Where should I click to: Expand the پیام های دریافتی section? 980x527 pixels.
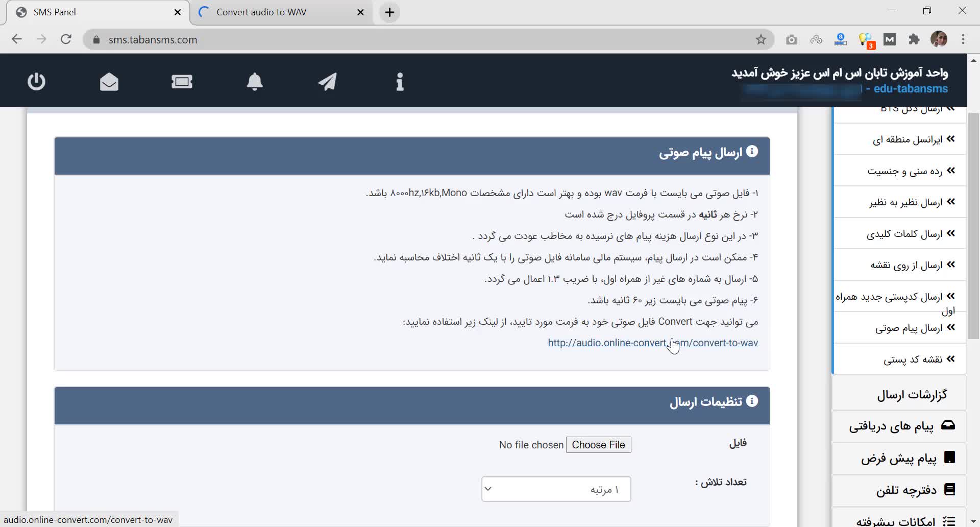[891, 426]
